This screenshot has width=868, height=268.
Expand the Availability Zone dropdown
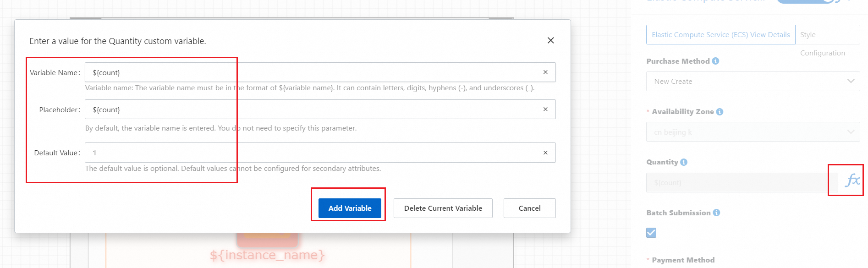coord(753,132)
